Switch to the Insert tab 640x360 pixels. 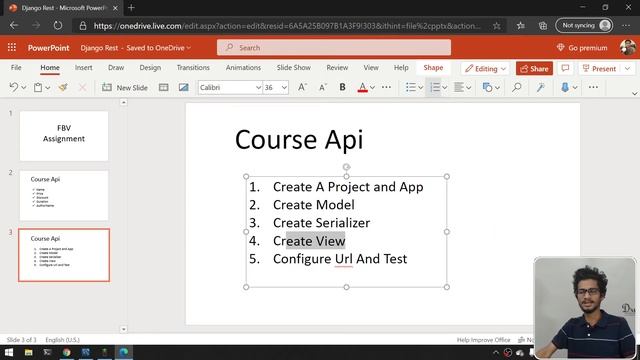pos(84,68)
